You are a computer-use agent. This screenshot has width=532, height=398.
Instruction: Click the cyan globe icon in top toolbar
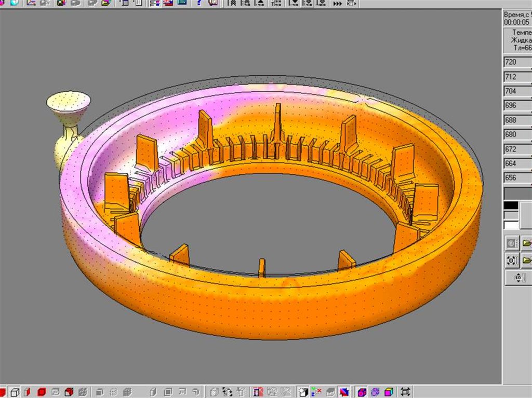pyautogui.click(x=14, y=3)
